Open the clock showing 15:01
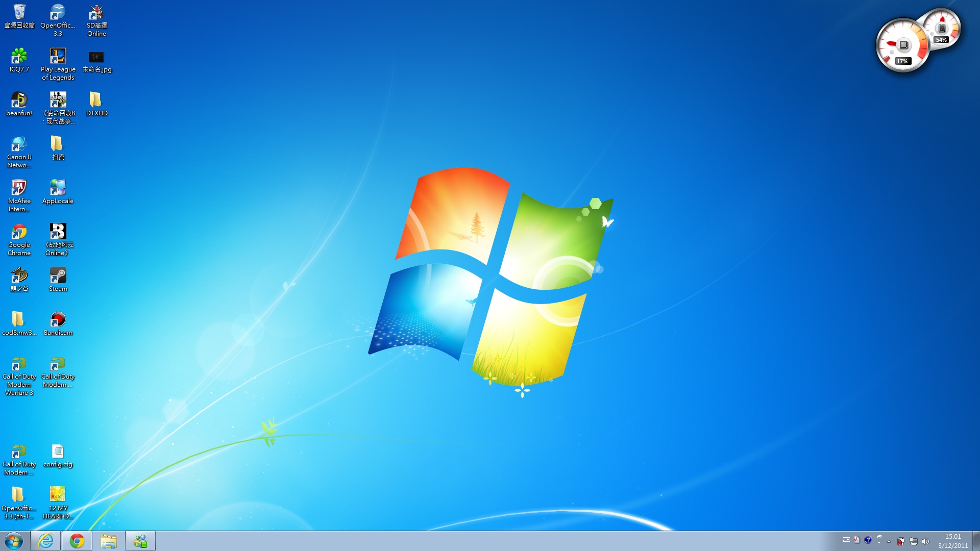980x551 pixels. 953,541
